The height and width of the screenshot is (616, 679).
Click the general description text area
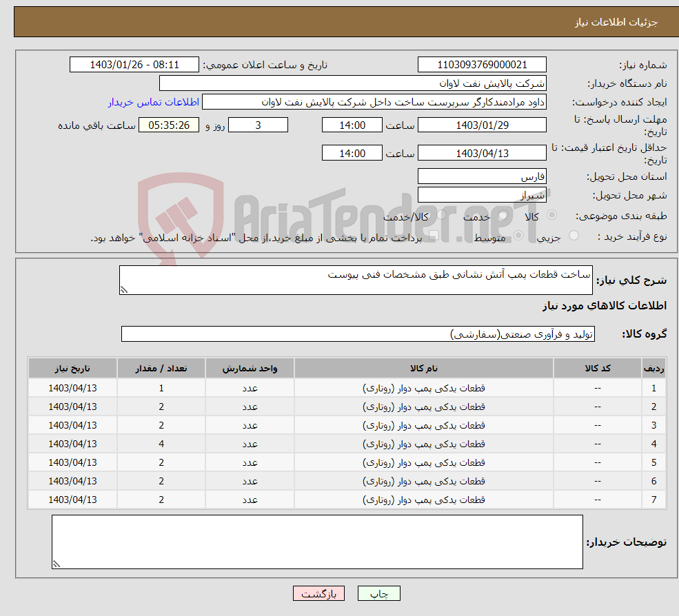click(356, 280)
